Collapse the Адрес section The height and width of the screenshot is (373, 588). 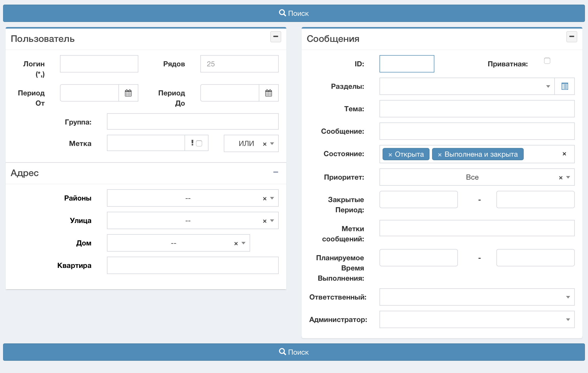click(276, 172)
